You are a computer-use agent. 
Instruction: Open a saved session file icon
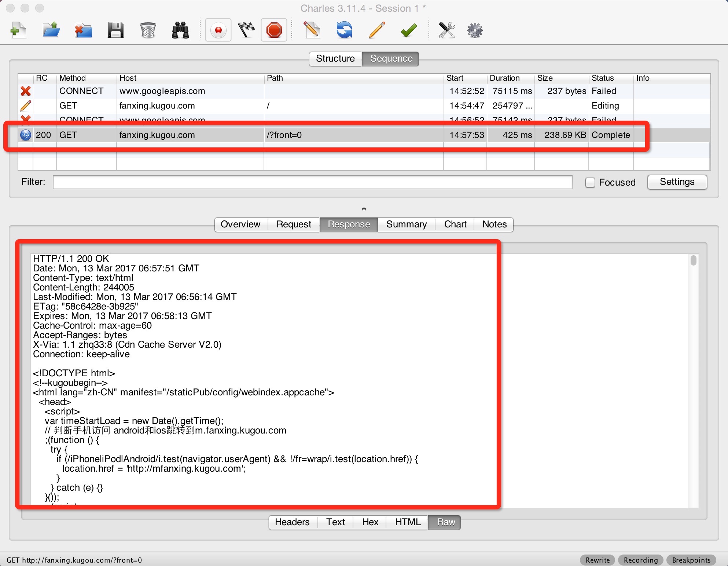coord(51,30)
